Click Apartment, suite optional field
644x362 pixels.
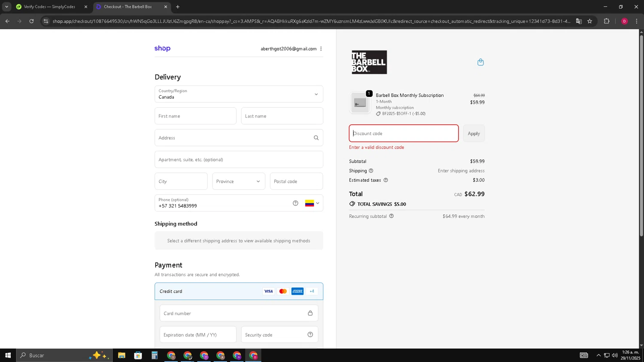click(239, 160)
